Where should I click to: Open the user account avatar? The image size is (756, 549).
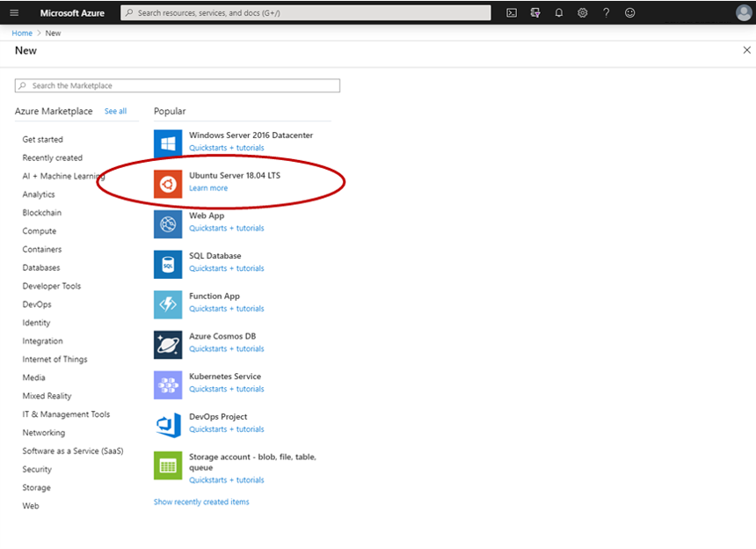pos(744,13)
